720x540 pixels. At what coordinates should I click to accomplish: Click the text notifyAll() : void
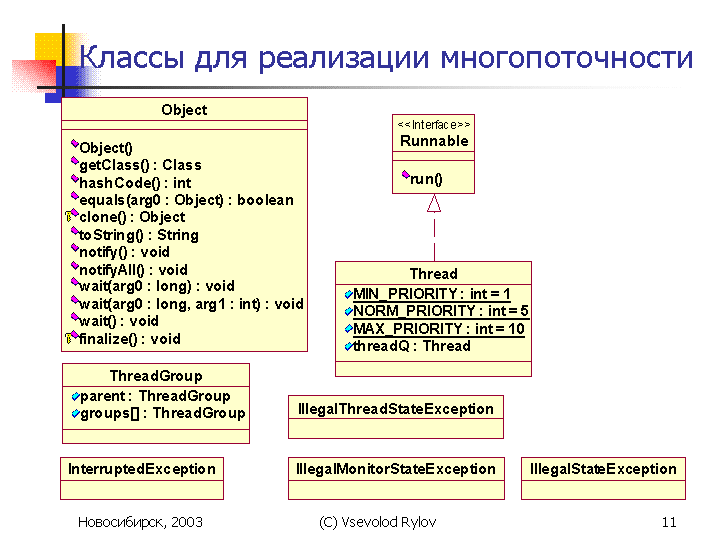[134, 270]
